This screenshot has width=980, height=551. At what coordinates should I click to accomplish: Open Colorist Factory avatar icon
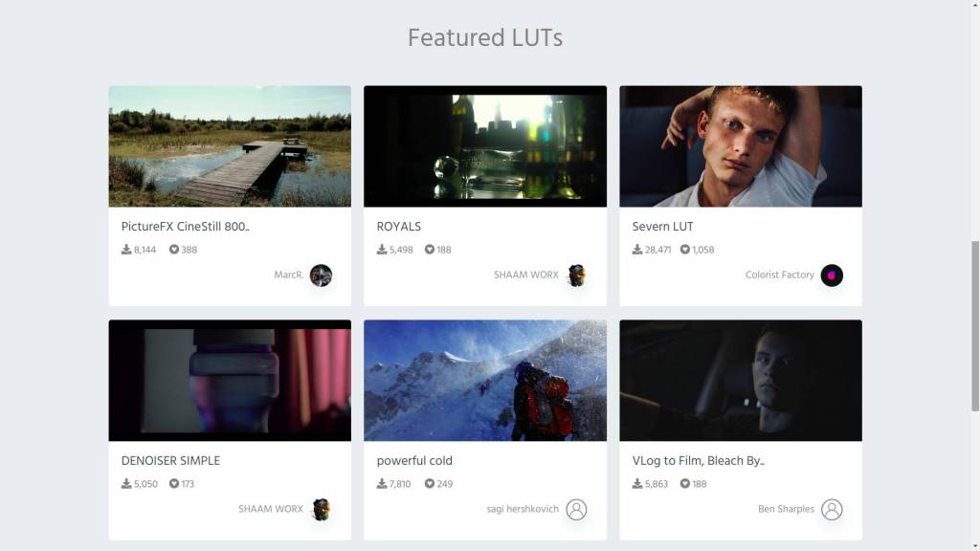832,275
